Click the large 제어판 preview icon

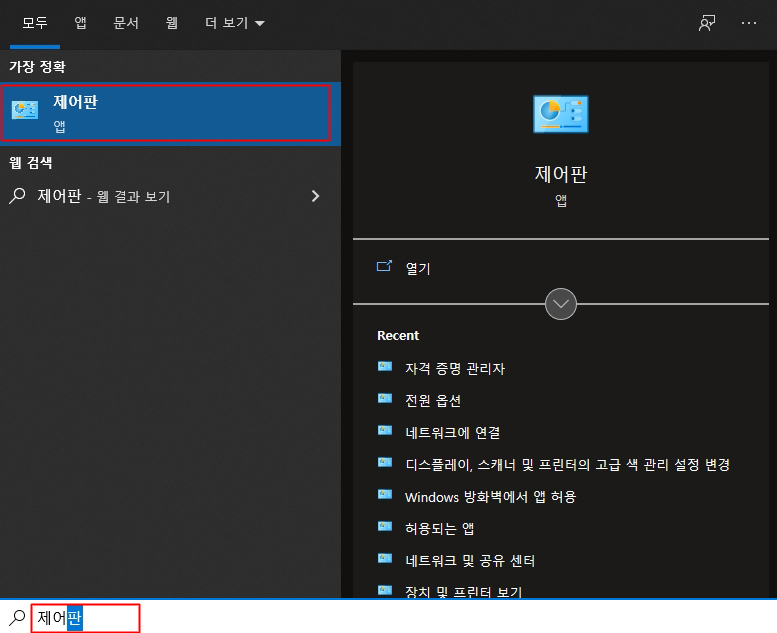560,114
